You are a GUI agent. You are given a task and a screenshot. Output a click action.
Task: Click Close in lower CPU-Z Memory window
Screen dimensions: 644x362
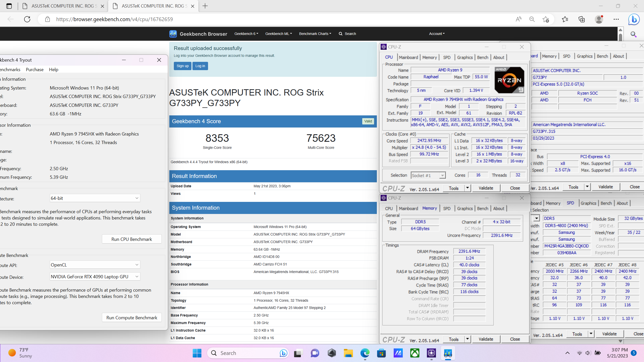(515, 339)
